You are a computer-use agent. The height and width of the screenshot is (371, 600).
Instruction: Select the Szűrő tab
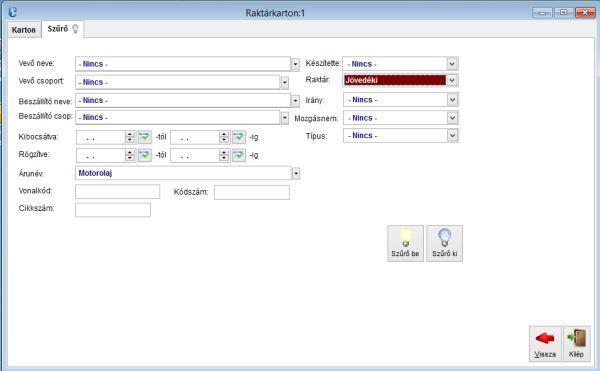point(63,29)
